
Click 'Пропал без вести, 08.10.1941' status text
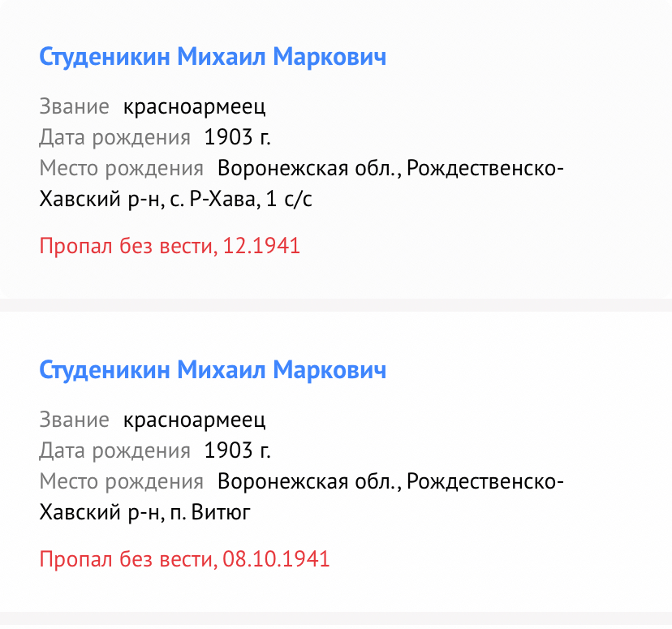pyautogui.click(x=185, y=559)
